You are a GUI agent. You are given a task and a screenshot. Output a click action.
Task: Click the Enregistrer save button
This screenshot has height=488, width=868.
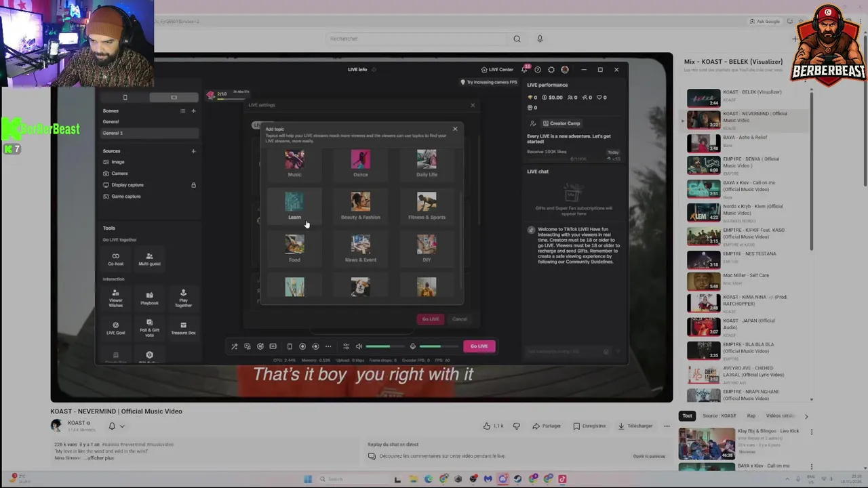click(589, 426)
